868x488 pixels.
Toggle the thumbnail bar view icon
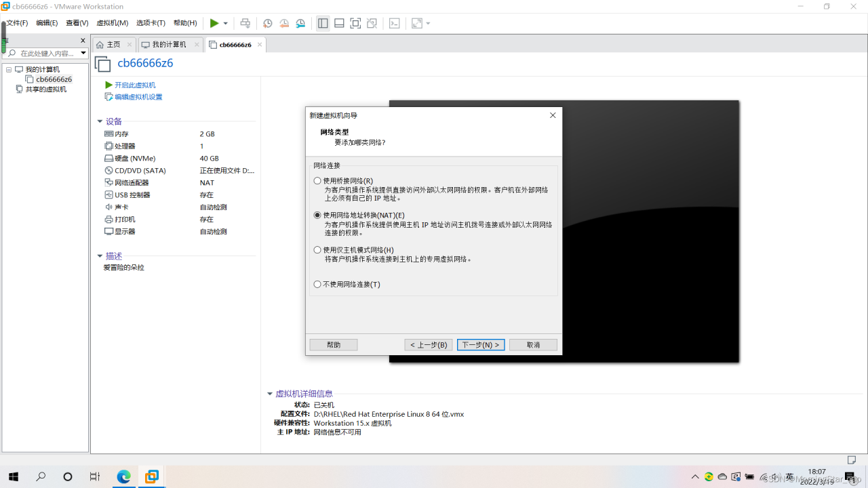(x=339, y=23)
